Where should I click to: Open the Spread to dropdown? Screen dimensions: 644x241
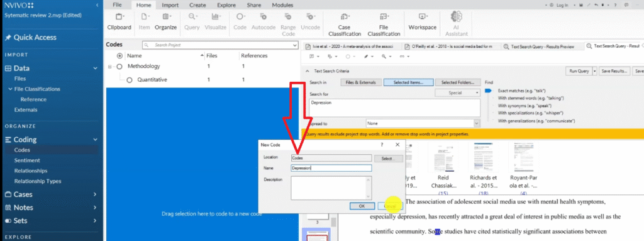pyautogui.click(x=477, y=123)
